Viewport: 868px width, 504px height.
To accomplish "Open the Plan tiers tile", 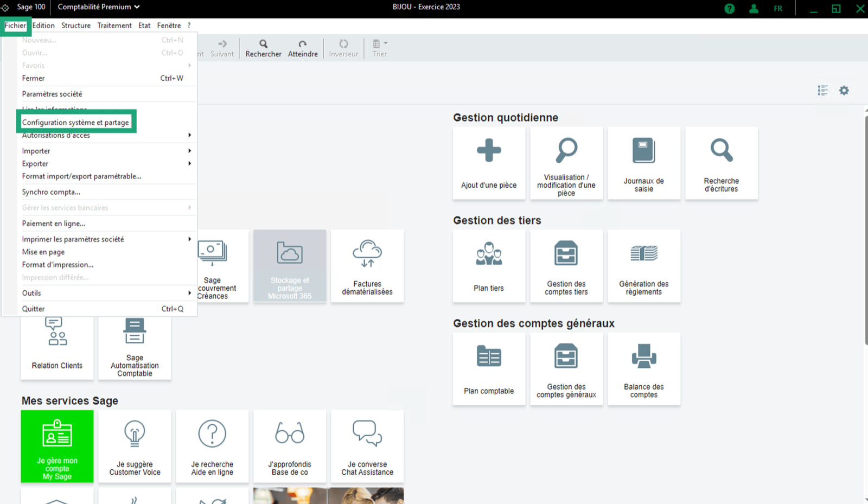I will (x=489, y=266).
